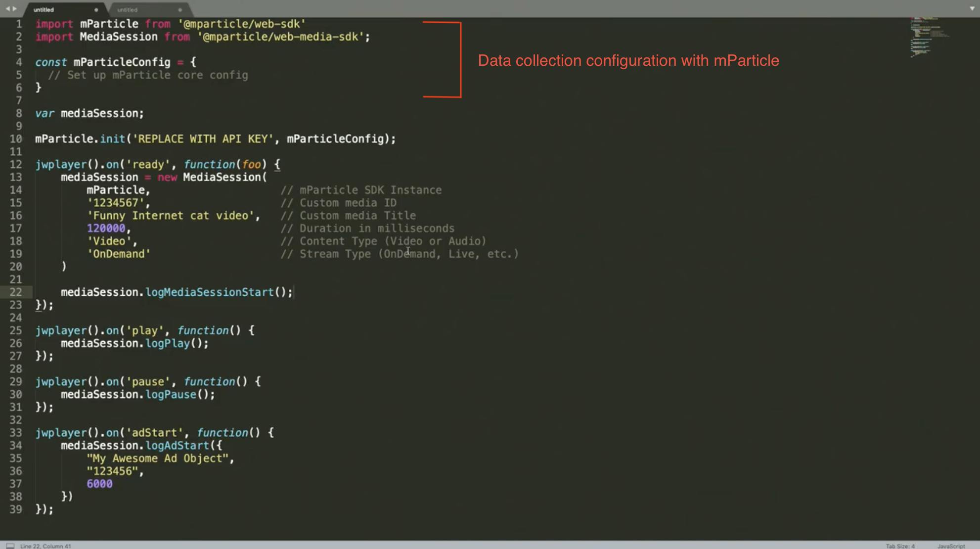
Task: Click 'Line 22, Column 41' status text
Action: click(x=45, y=546)
